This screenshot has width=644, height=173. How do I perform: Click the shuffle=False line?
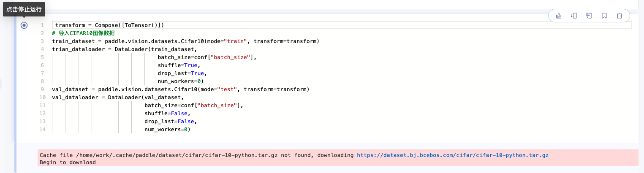click(167, 114)
